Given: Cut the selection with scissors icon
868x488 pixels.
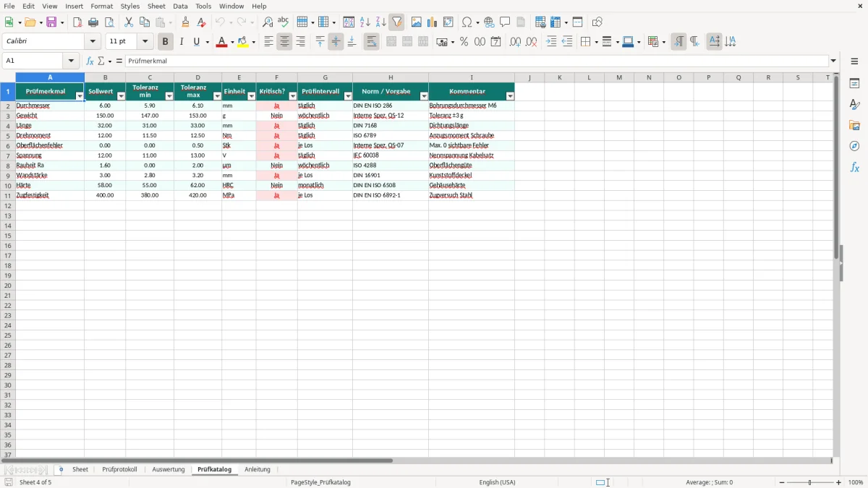Looking at the screenshot, I should pos(129,22).
